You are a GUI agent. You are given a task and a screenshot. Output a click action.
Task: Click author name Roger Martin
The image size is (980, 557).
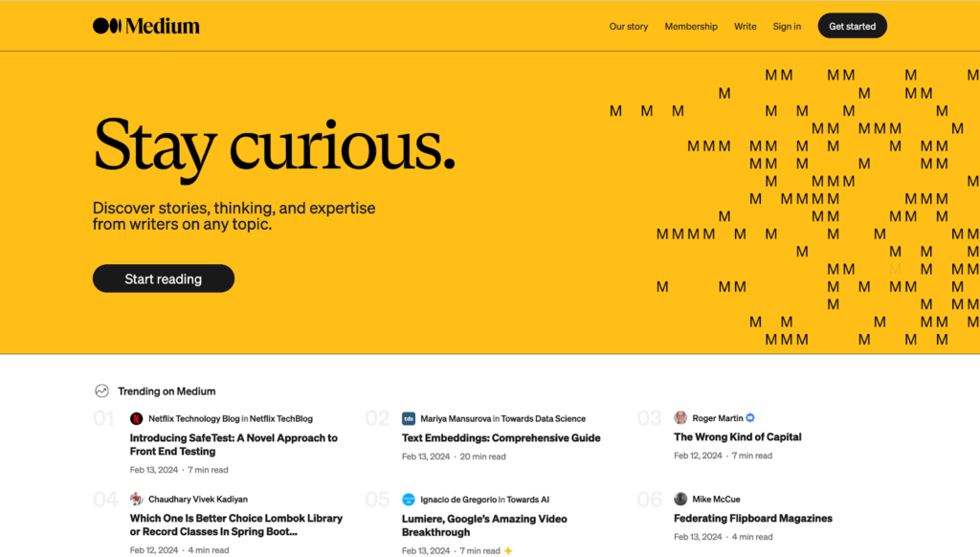718,417
